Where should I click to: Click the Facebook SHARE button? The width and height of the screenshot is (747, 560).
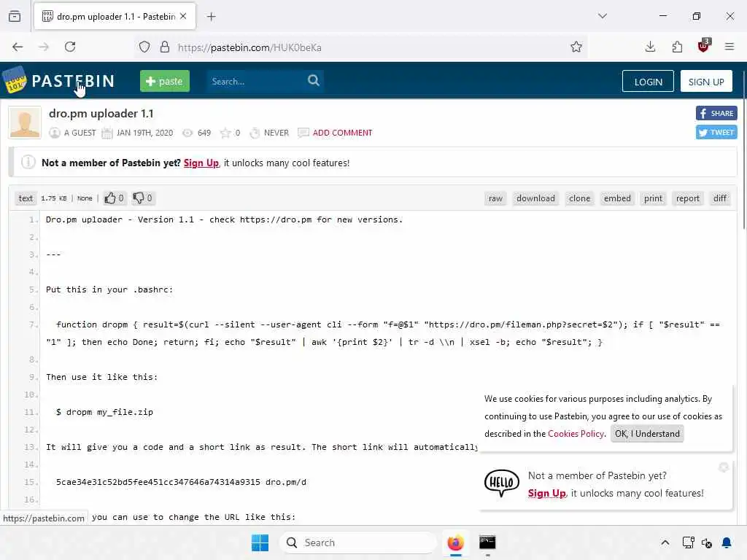716,113
